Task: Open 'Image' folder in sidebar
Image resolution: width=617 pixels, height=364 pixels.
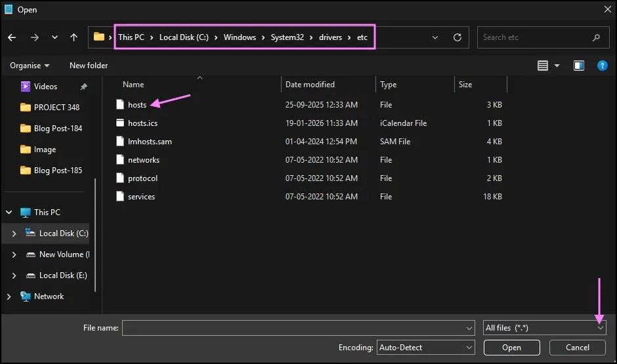Action: pos(38,150)
